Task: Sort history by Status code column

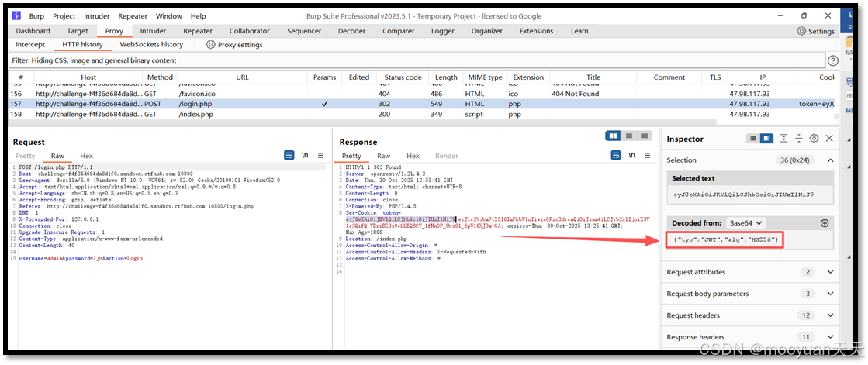Action: (403, 77)
